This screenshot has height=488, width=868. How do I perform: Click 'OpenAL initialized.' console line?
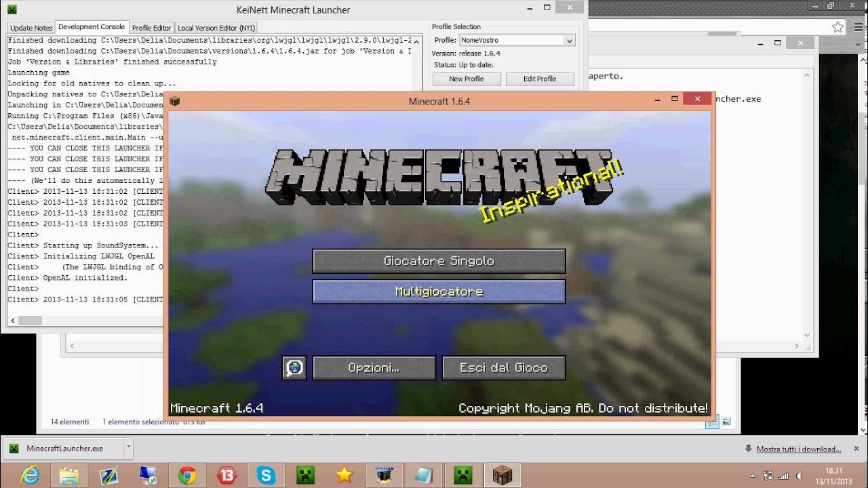(85, 278)
